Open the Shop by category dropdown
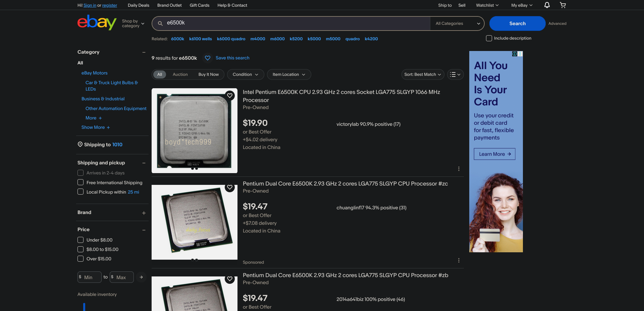644x311 pixels. pyautogui.click(x=133, y=23)
